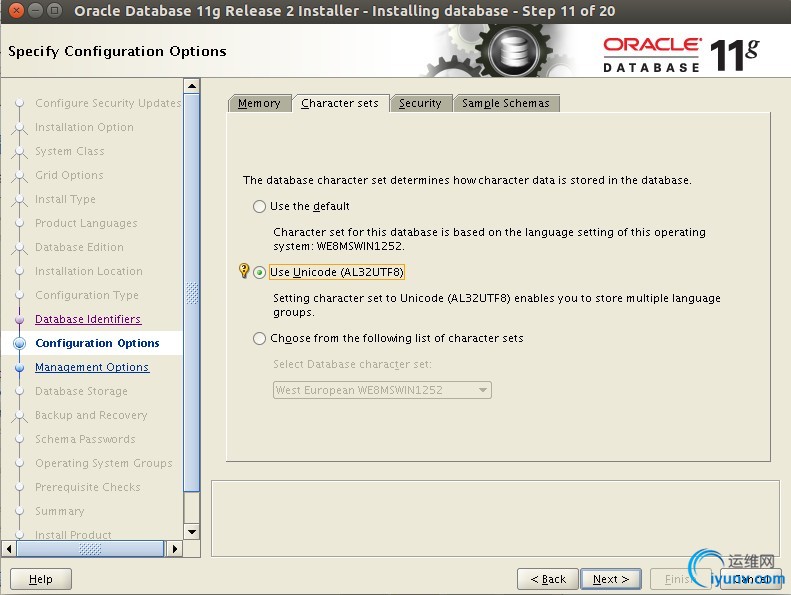Image resolution: width=791 pixels, height=595 pixels.
Task: Minimize the Oracle installer window
Action: tap(35, 10)
